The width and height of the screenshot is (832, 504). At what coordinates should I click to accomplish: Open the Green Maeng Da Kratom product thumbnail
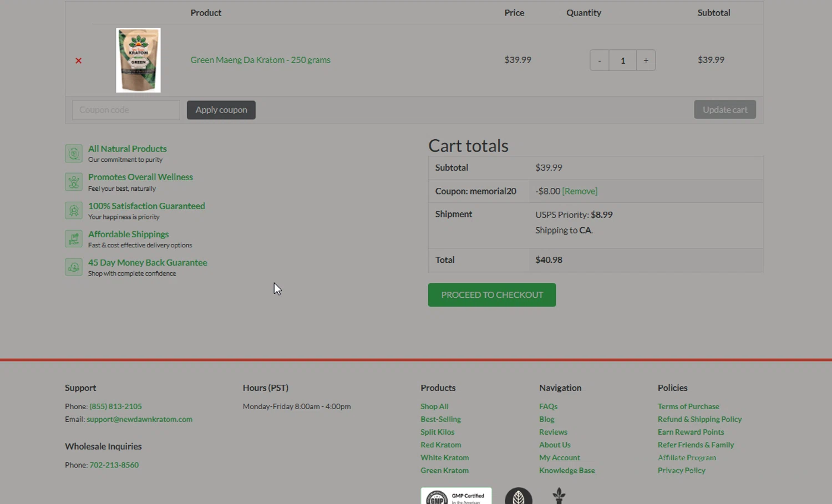[138, 60]
